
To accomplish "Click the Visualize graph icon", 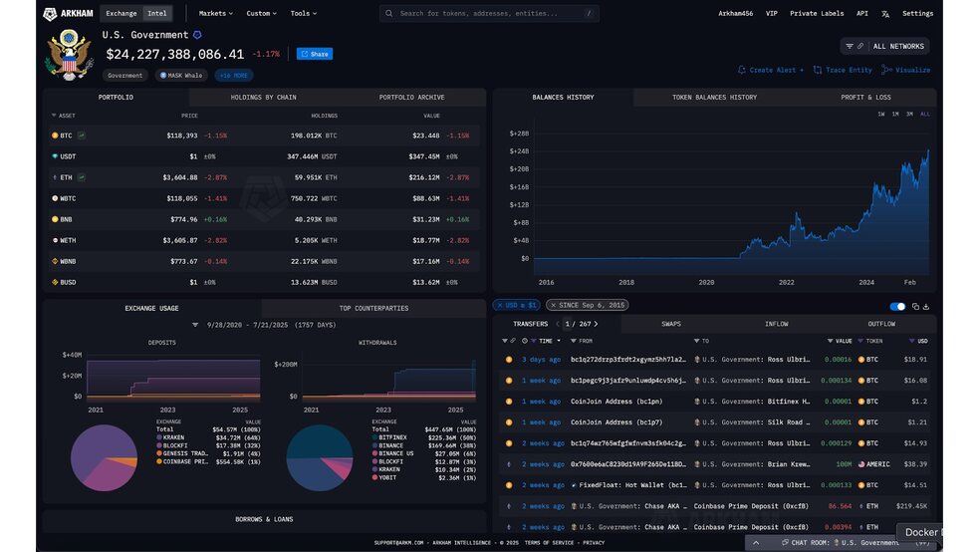I will click(x=886, y=70).
